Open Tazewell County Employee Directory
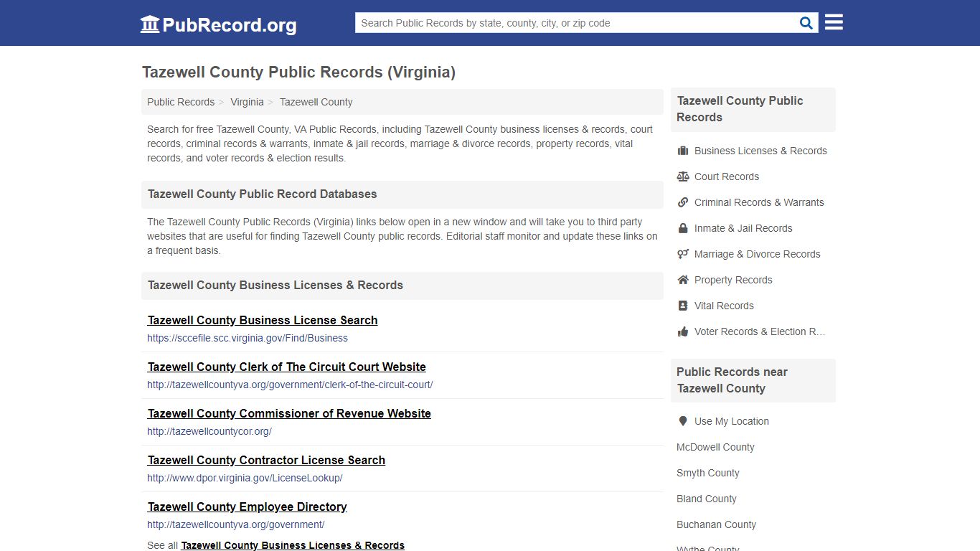Screen dimensions: 980x551 click(x=248, y=507)
